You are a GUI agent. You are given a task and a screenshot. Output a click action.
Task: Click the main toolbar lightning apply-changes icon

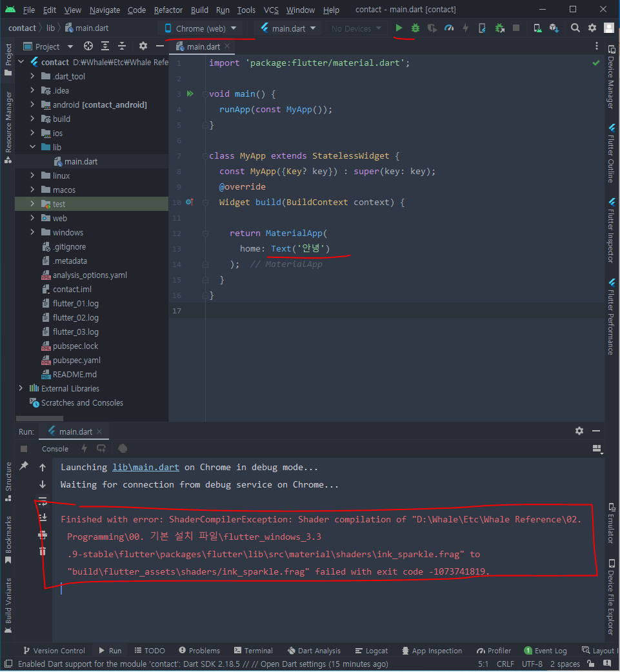(466, 28)
